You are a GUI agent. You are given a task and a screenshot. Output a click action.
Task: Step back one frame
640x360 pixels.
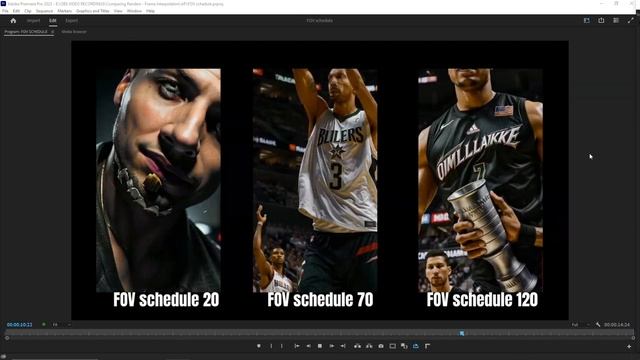pyautogui.click(x=308, y=346)
